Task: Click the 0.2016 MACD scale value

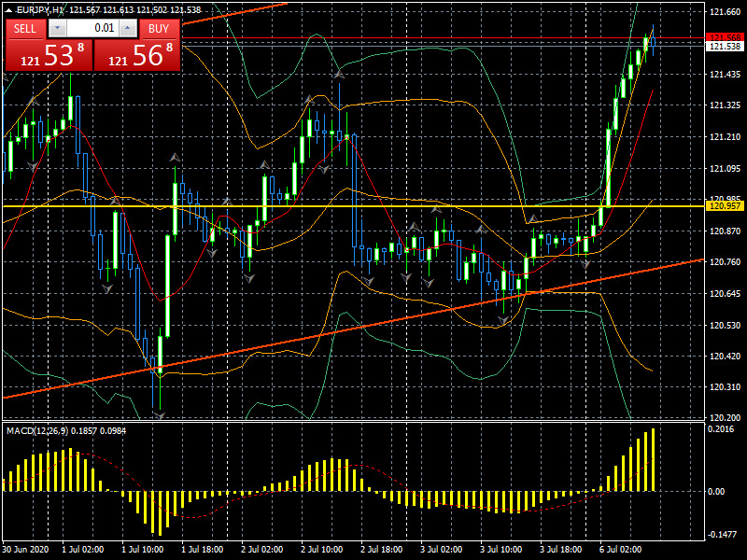Action: pyautogui.click(x=722, y=429)
